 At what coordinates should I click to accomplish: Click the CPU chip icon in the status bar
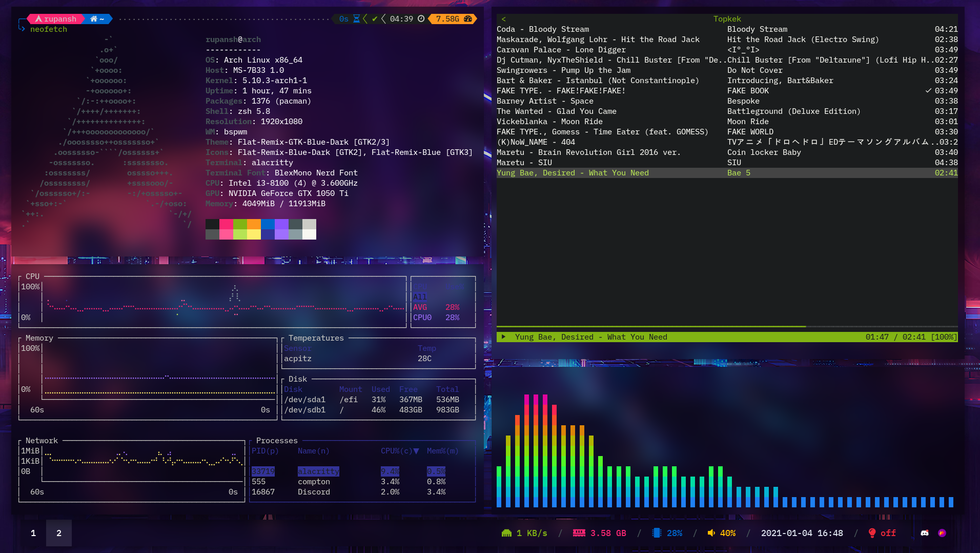pyautogui.click(x=657, y=533)
